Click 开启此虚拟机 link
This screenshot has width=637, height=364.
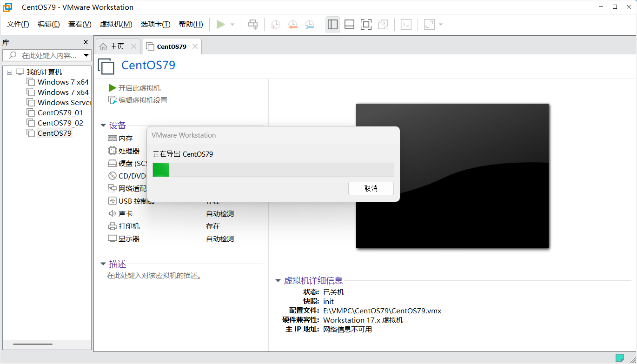tap(134, 88)
